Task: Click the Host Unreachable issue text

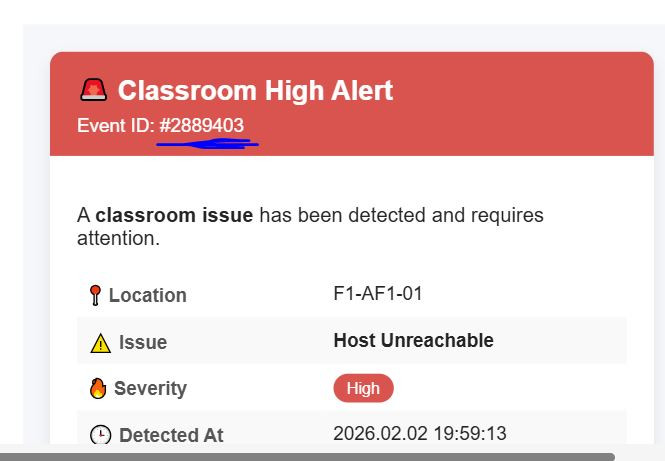Action: pyautogui.click(x=414, y=341)
